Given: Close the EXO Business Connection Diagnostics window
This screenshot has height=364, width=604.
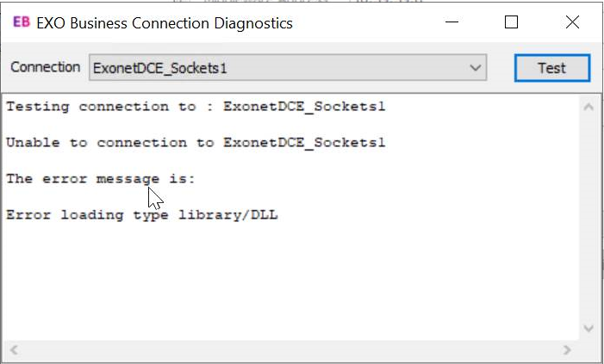Looking at the screenshot, I should coord(572,23).
